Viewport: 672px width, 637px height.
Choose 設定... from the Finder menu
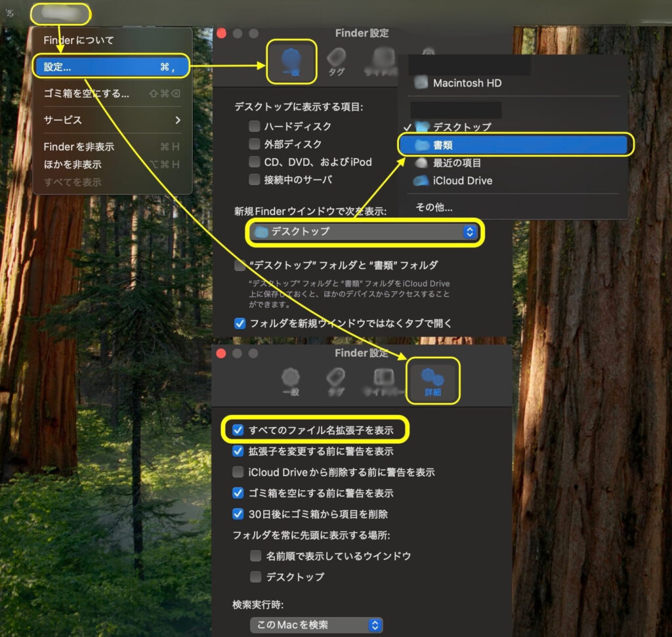(x=112, y=67)
